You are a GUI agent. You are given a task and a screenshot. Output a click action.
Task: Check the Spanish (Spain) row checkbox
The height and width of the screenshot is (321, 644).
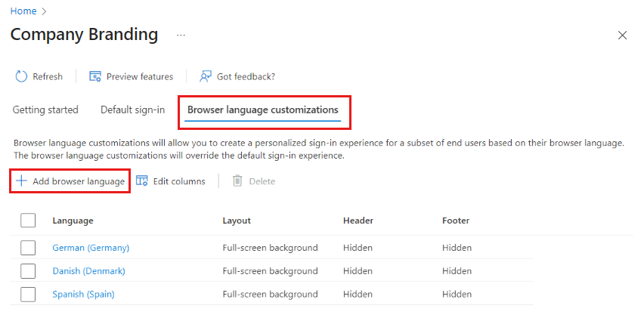[28, 295]
